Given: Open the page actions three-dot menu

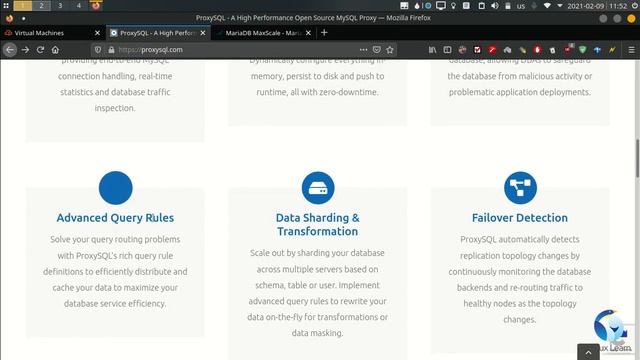Looking at the screenshot, I should (363, 50).
